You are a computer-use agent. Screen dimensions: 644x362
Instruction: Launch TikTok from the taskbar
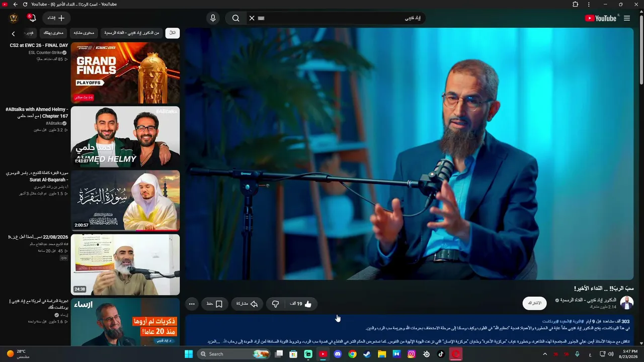(x=441, y=354)
